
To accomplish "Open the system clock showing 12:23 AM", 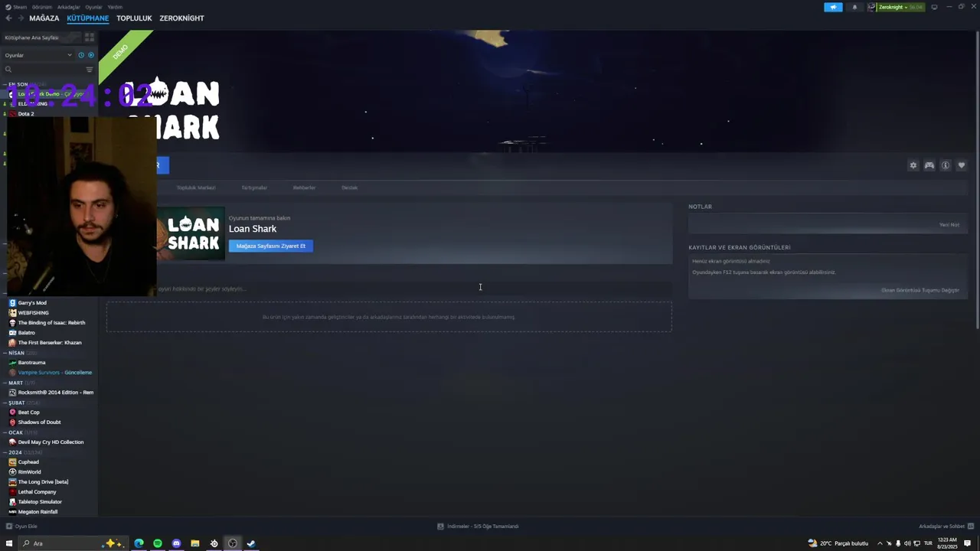I will click(x=947, y=543).
